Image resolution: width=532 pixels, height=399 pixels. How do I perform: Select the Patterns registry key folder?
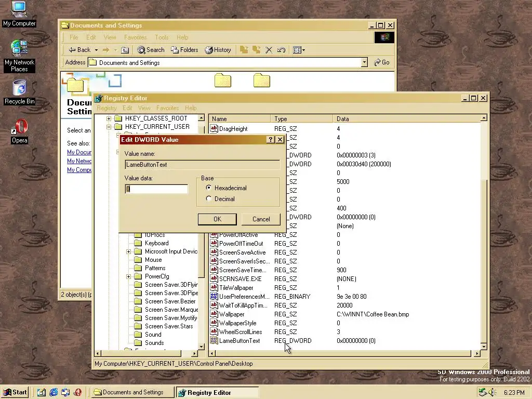click(150, 268)
